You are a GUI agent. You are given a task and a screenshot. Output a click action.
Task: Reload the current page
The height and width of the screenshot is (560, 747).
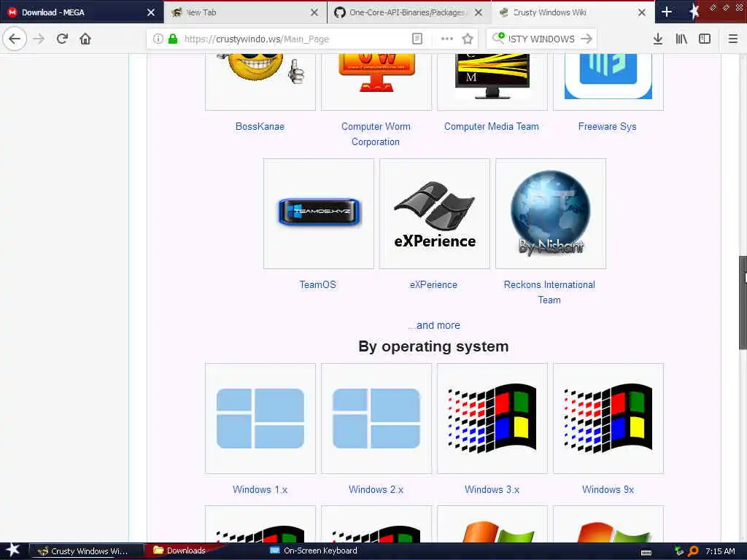(x=62, y=39)
